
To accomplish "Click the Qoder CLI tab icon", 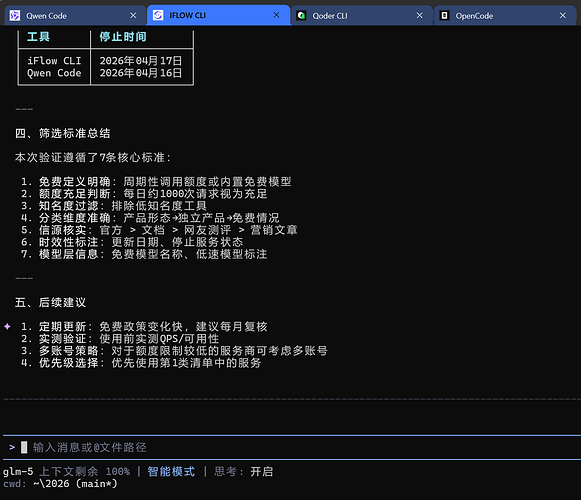I will point(301,16).
